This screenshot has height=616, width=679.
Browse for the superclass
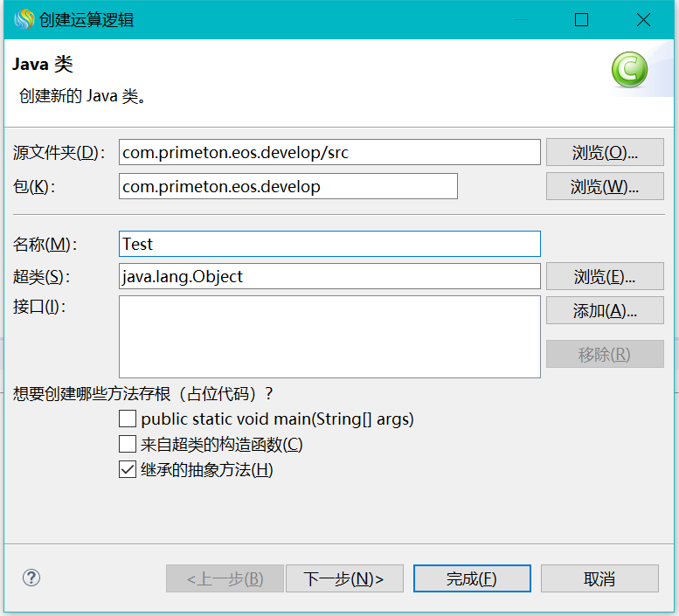tap(605, 277)
